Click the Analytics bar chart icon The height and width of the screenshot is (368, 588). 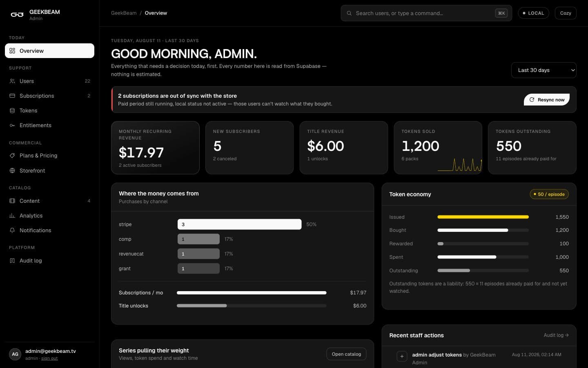pos(12,215)
